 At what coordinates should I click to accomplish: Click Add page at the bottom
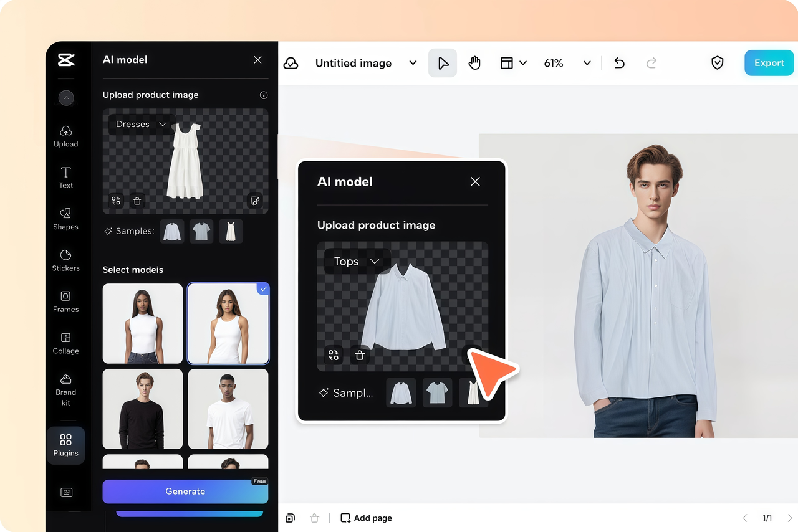click(366, 518)
